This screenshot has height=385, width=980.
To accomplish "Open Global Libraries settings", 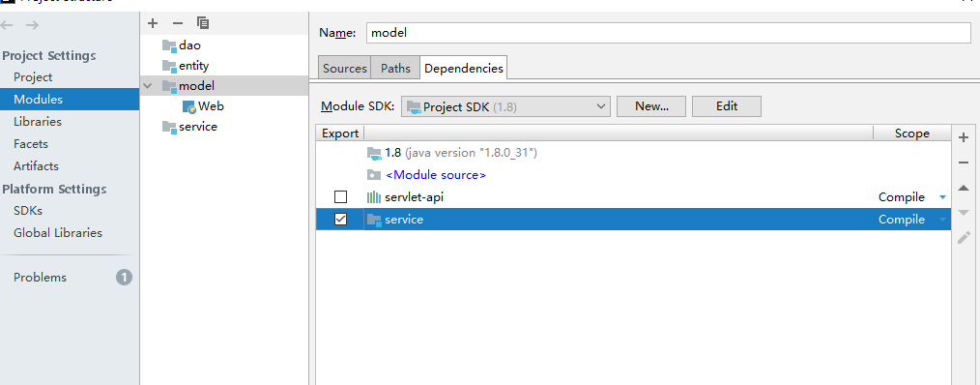I will 57,233.
